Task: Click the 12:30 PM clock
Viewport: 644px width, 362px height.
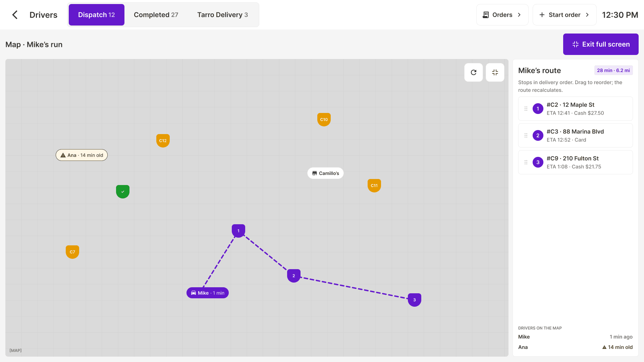Action: [x=620, y=15]
